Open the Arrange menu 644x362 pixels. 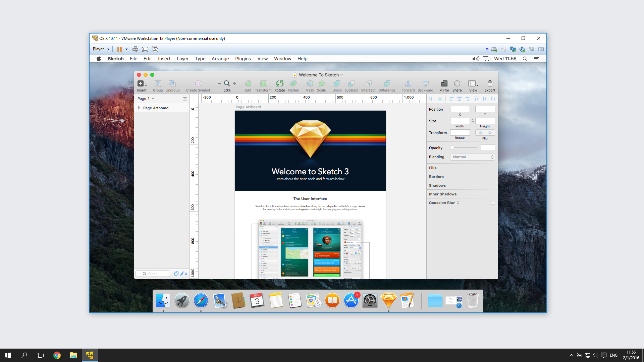(x=219, y=58)
